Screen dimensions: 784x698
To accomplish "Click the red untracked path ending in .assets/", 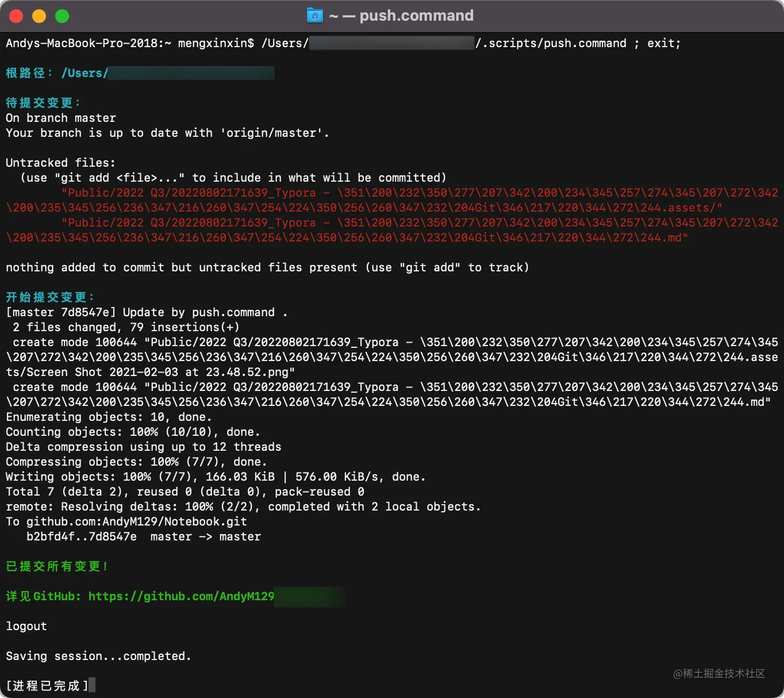I will 392,200.
